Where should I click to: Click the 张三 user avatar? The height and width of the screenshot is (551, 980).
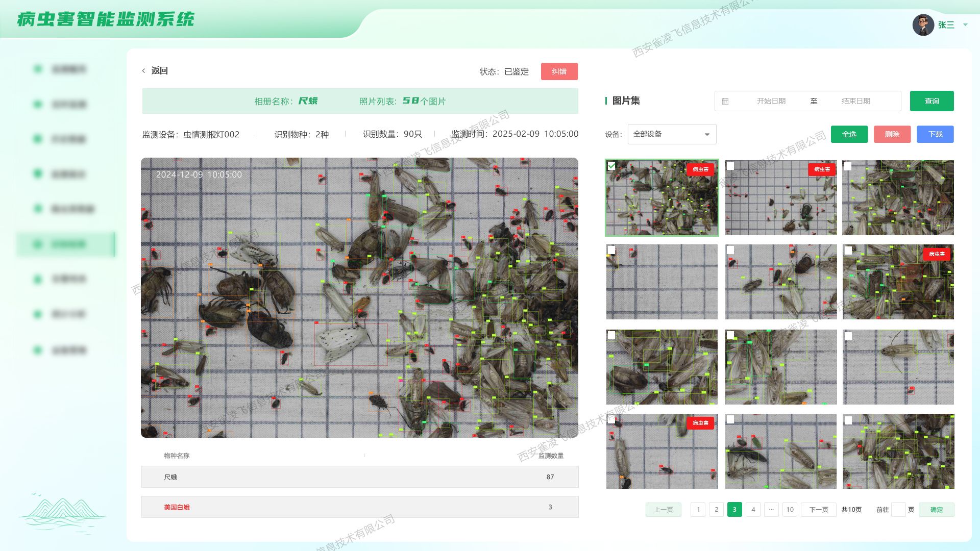pyautogui.click(x=923, y=25)
